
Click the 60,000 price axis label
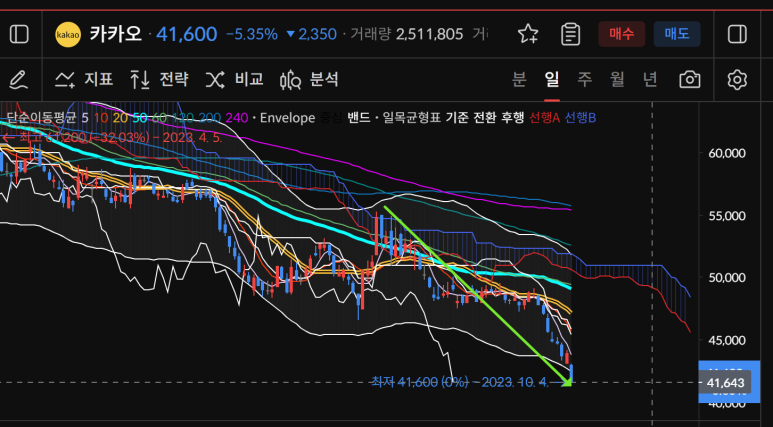pyautogui.click(x=727, y=153)
